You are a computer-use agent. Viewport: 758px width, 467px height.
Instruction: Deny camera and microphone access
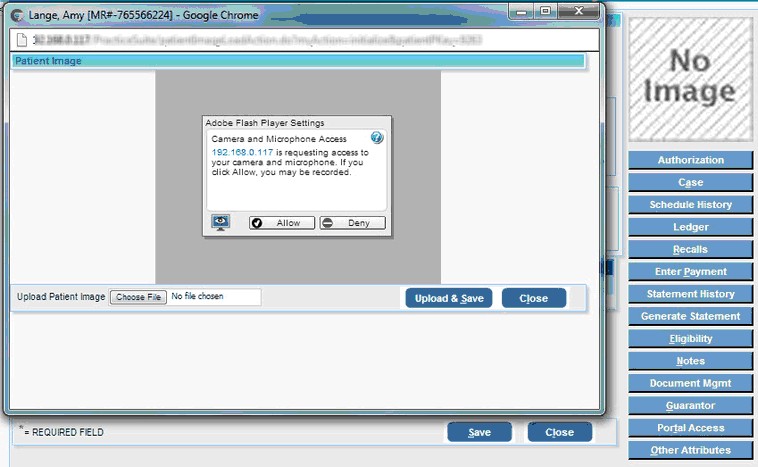(352, 223)
